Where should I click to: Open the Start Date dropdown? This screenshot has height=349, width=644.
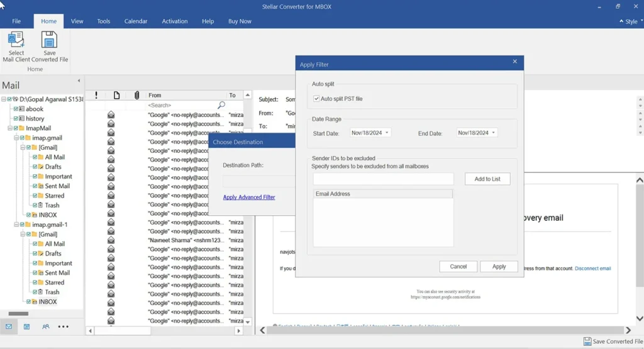point(387,133)
